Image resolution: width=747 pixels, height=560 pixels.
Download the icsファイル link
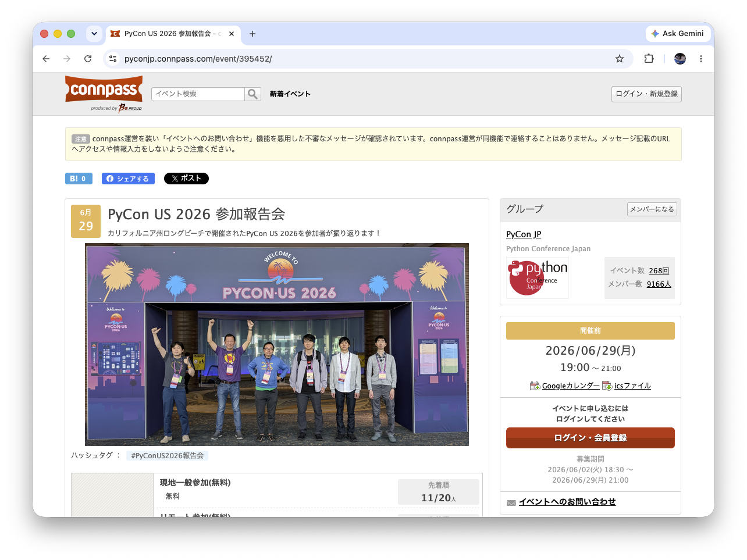pyautogui.click(x=632, y=386)
